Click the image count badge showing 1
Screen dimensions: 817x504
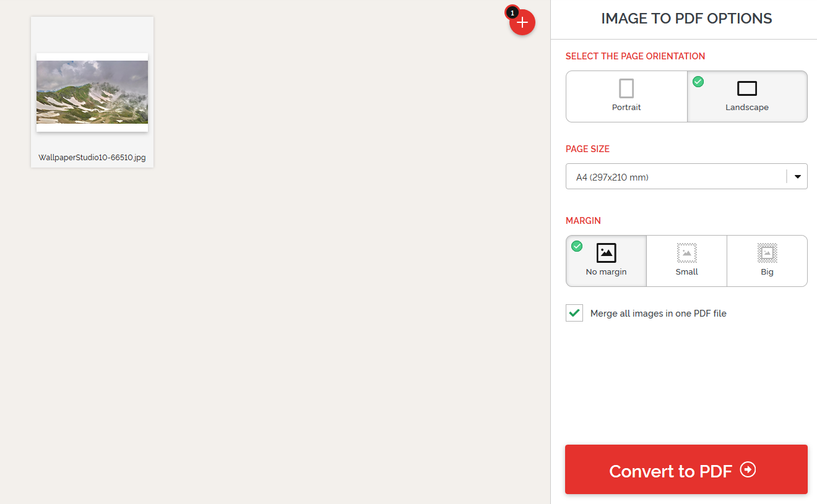coord(512,12)
